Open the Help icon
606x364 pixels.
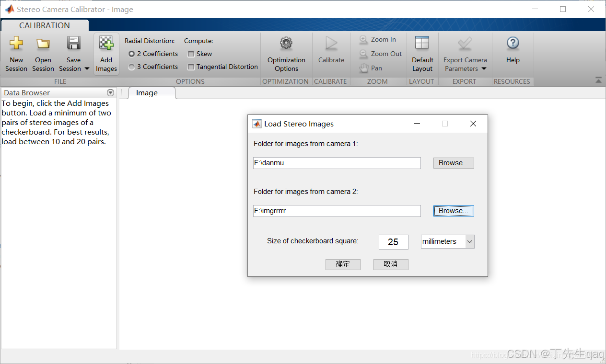[x=513, y=44]
